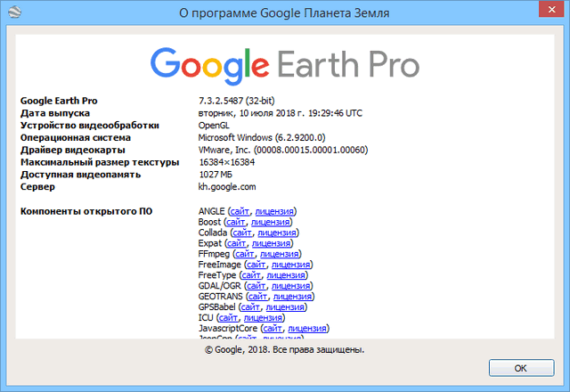Click the 'Максимальный размер текстуры' label

100,162
